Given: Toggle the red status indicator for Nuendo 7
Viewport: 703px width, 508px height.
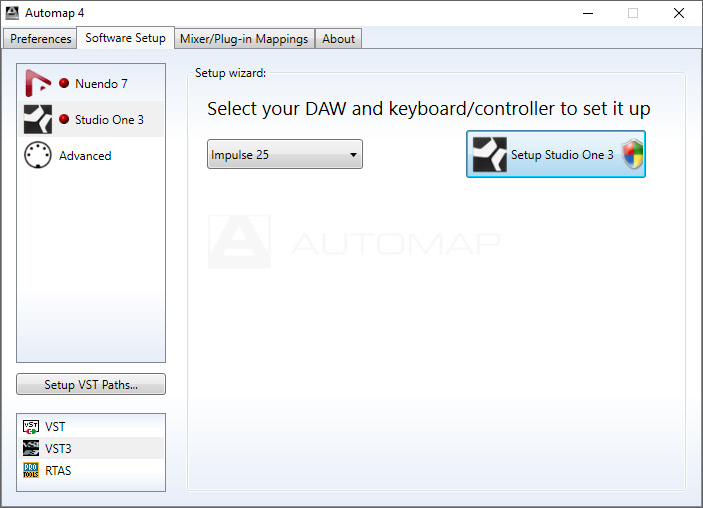Looking at the screenshot, I should coord(64,84).
